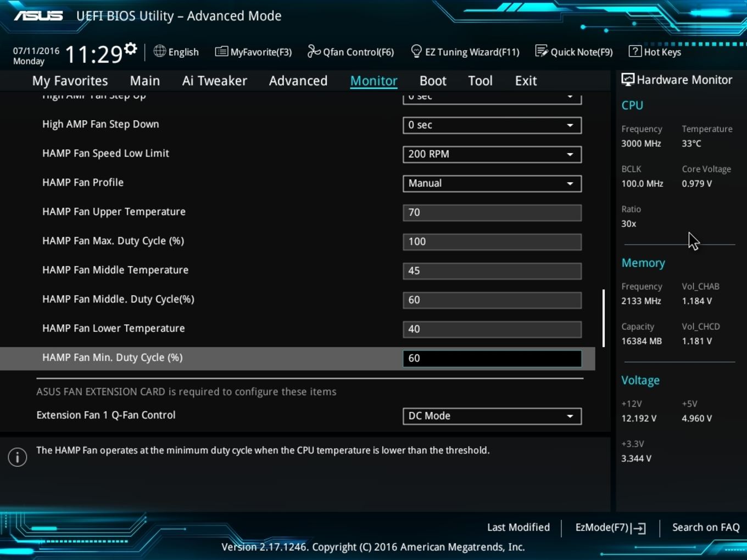
Task: Click the settings list scrollbar
Action: (604, 318)
